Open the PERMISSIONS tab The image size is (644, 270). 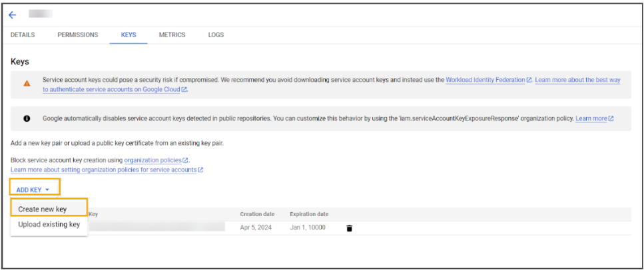78,35
